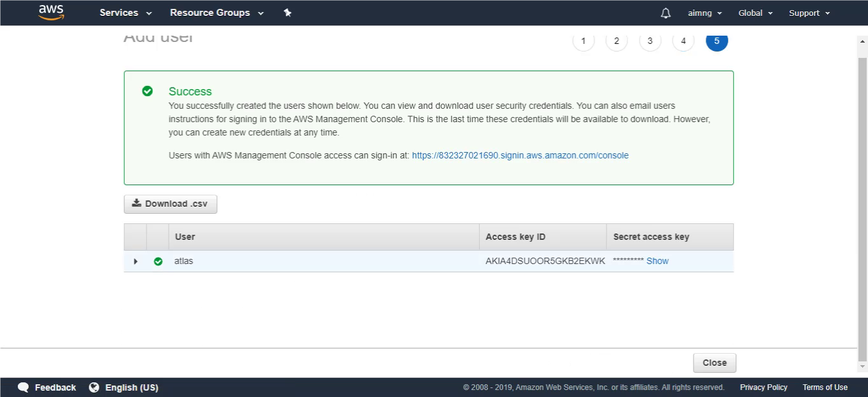Select the access key ID AKIA4DSUOOR5GKB2EKWK
This screenshot has width=868, height=397.
[545, 261]
